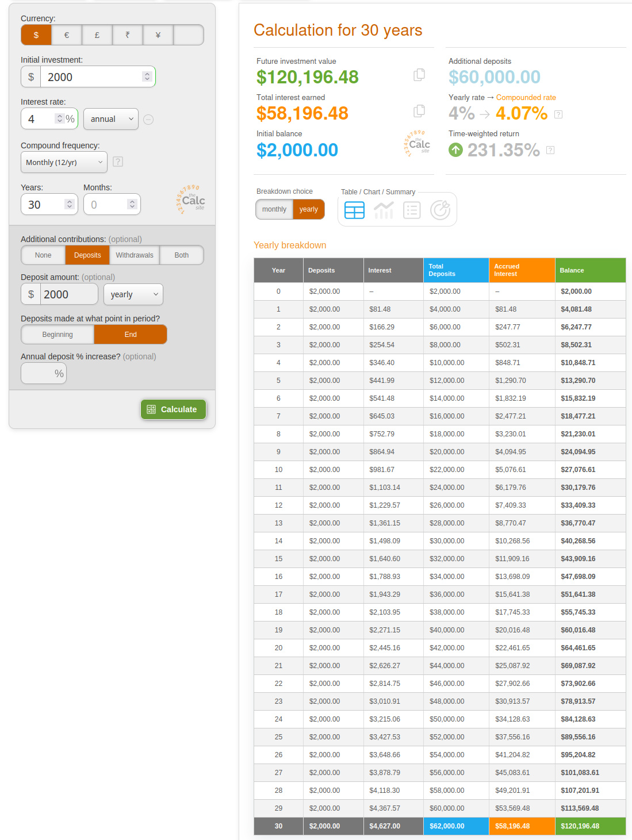Click the interest rate stepper arrows
This screenshot has height=840, width=632.
[59, 118]
